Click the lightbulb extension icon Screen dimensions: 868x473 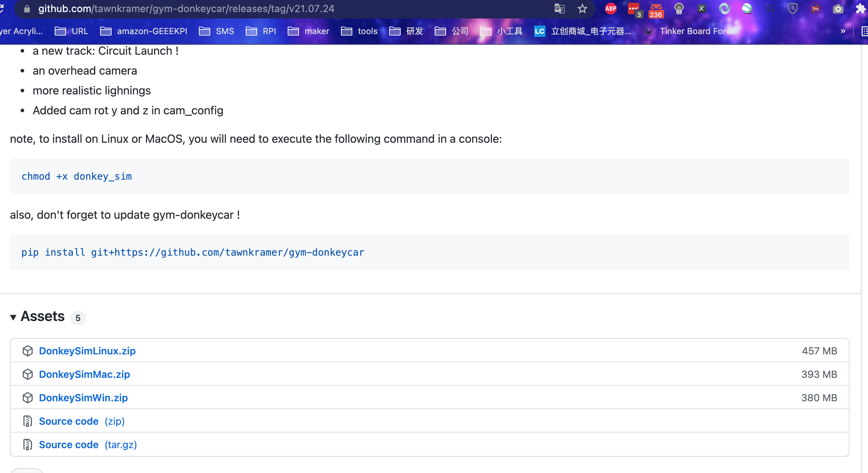(x=679, y=9)
